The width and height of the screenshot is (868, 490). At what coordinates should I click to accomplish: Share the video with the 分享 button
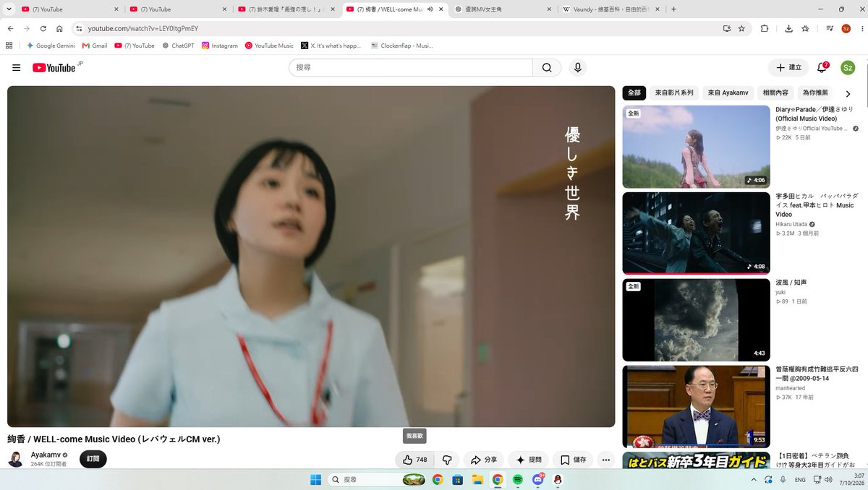pyautogui.click(x=484, y=460)
